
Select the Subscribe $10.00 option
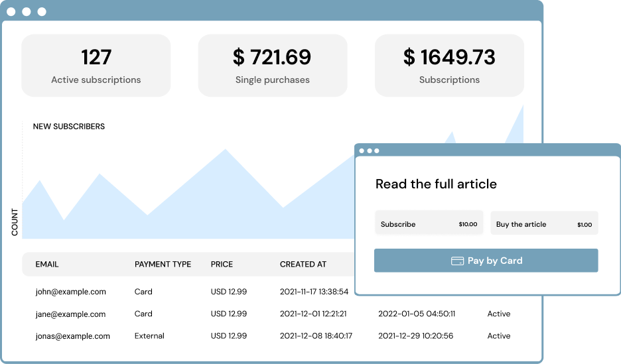point(429,224)
